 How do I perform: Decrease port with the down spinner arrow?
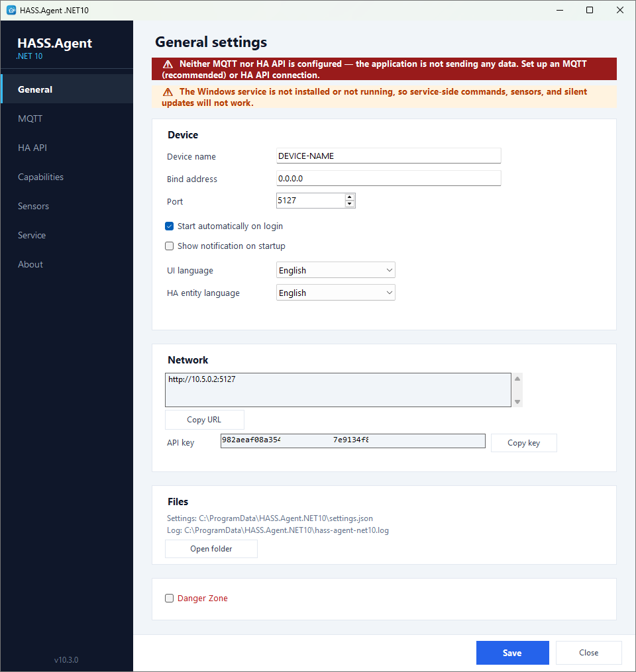[350, 204]
